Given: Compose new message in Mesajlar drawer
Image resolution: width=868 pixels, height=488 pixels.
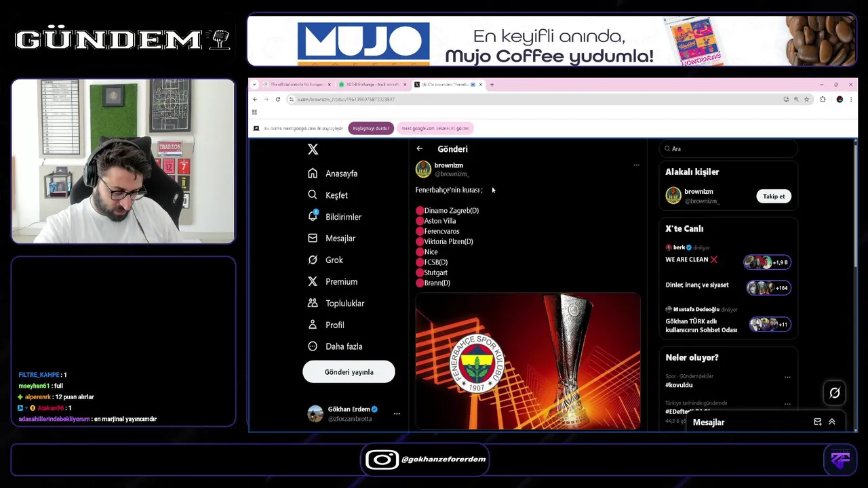Looking at the screenshot, I should tap(818, 422).
